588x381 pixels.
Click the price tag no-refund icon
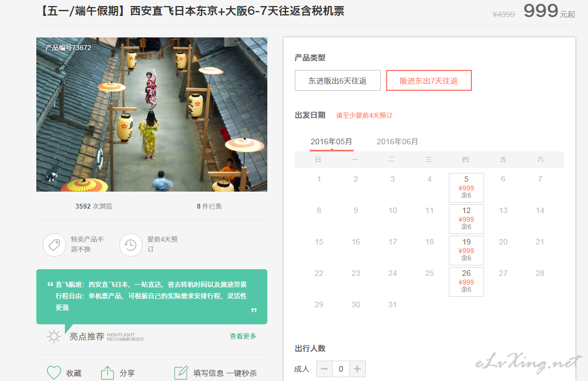[x=54, y=245]
